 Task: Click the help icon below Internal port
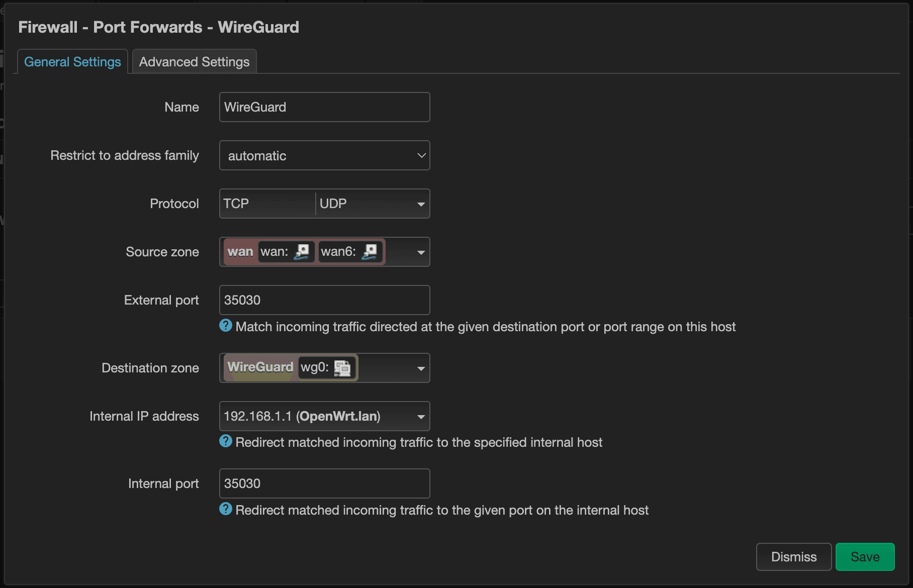[226, 509]
